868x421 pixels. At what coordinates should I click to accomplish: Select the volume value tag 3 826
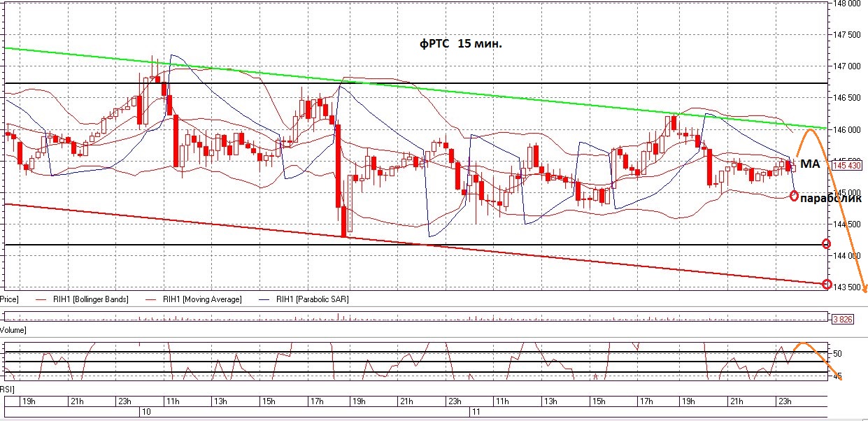pyautogui.click(x=844, y=319)
